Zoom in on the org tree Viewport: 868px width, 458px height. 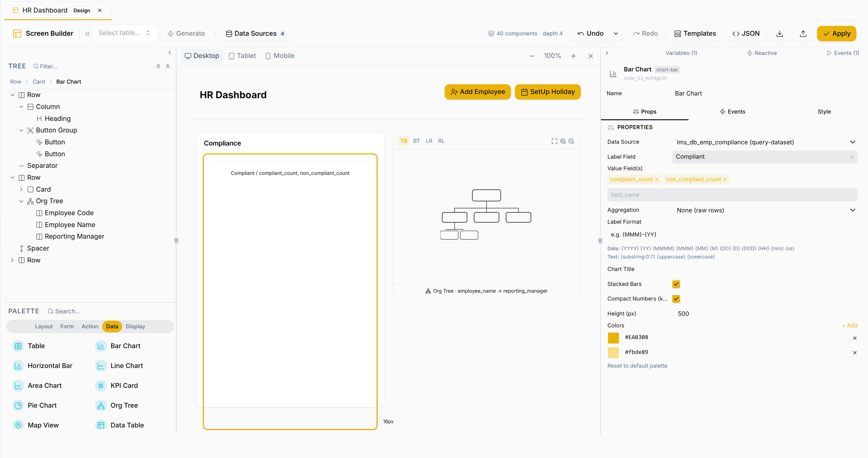(x=563, y=141)
